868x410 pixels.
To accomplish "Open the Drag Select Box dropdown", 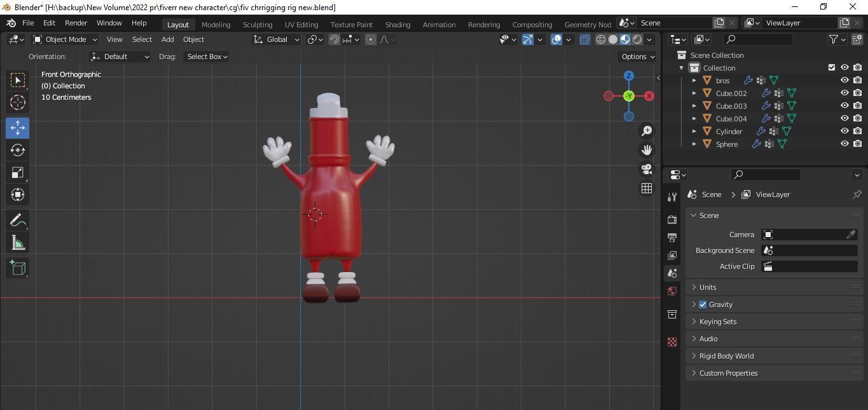I will coord(206,57).
